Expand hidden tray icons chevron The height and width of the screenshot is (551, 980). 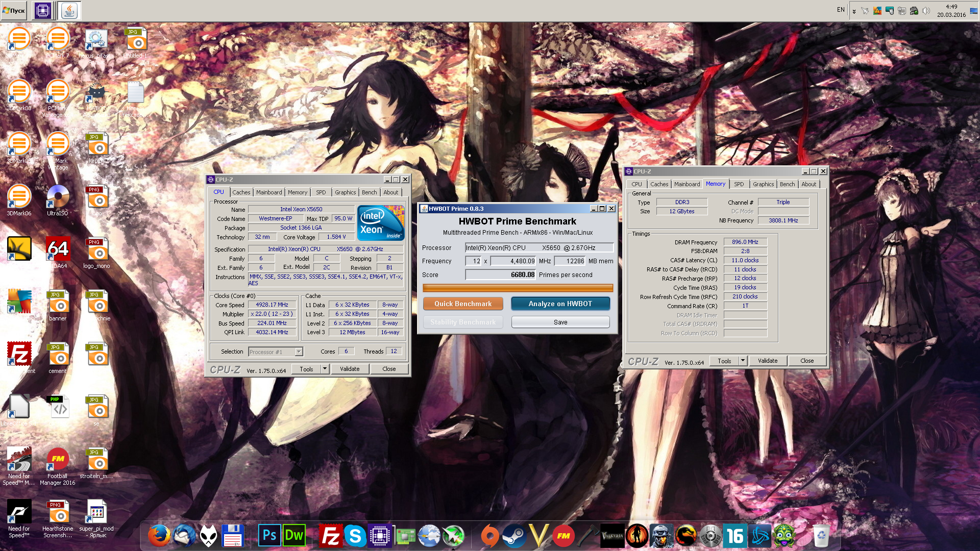click(x=854, y=11)
